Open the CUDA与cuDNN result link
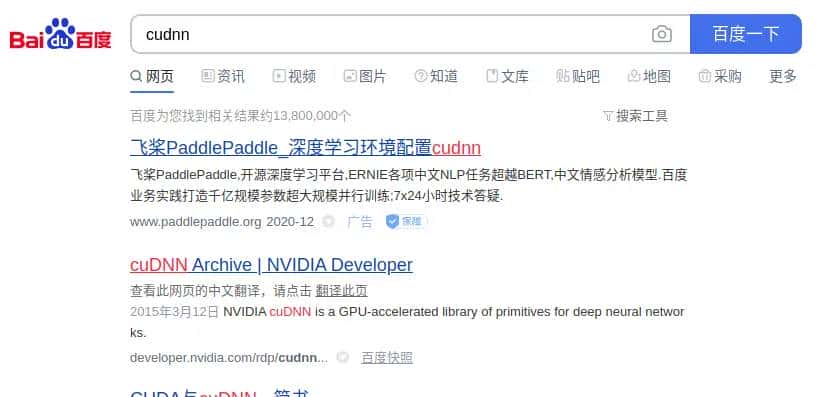 [x=219, y=393]
